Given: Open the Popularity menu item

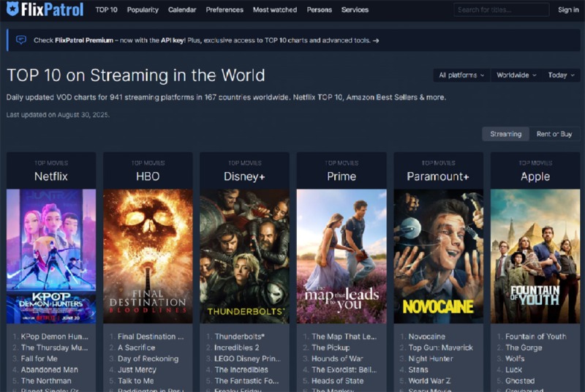Looking at the screenshot, I should [143, 10].
